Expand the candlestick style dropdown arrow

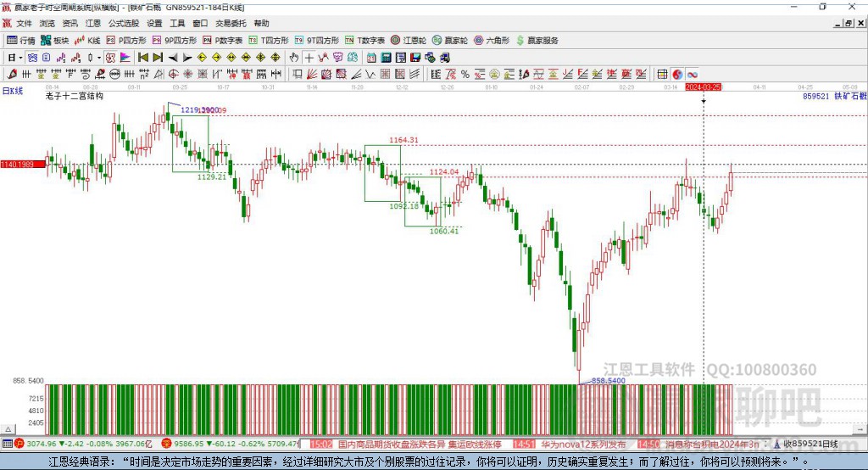point(99,57)
